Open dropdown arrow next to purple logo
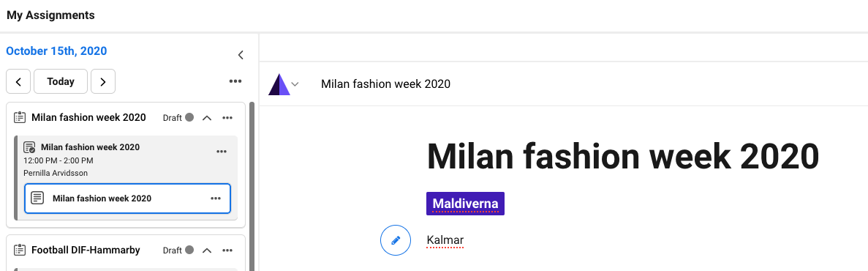The image size is (868, 271). pyautogui.click(x=295, y=84)
